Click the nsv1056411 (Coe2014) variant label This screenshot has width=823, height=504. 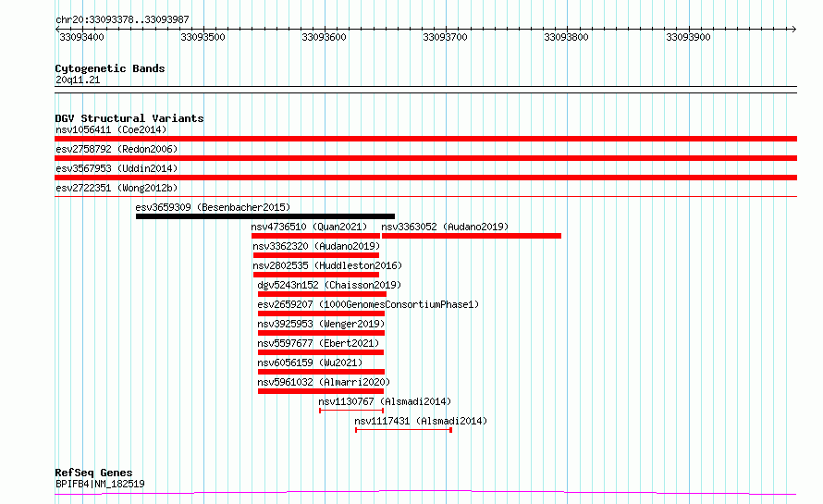111,129
